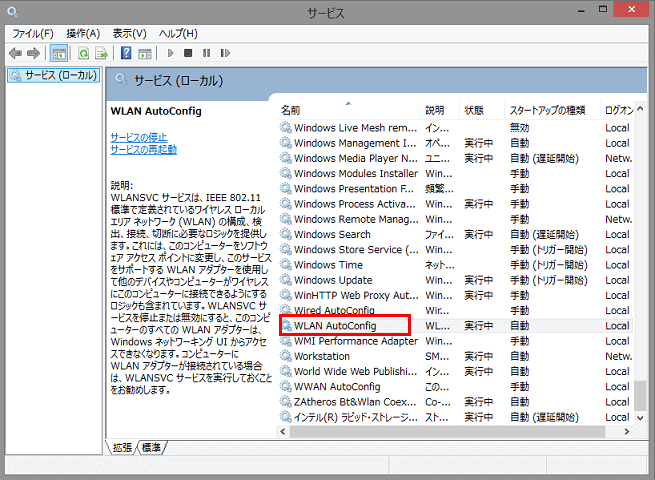The height and width of the screenshot is (480, 655).
Task: Click the WLAN AutoConfig description heading
Action: click(156, 111)
